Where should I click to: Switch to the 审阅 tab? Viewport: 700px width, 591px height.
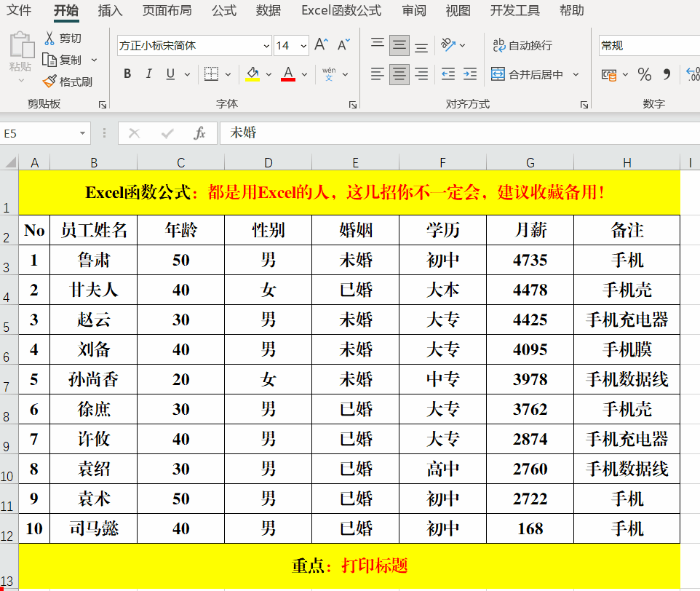click(x=414, y=10)
